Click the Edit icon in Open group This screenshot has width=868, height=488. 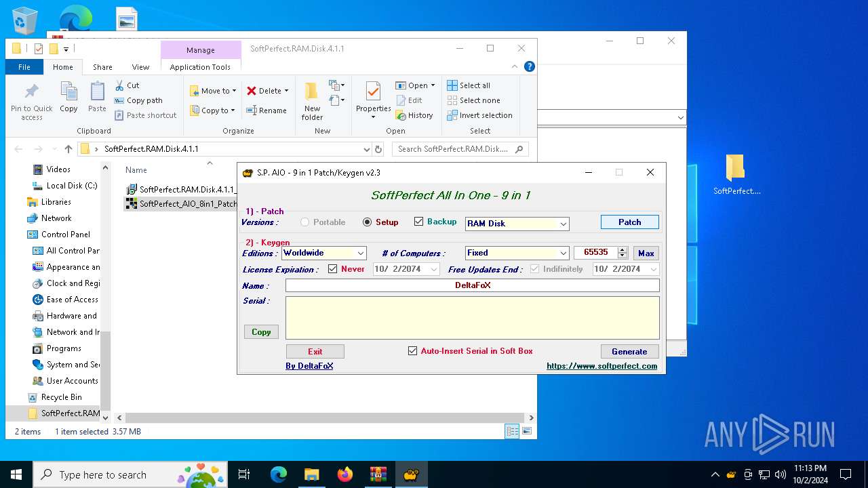pyautogui.click(x=401, y=100)
